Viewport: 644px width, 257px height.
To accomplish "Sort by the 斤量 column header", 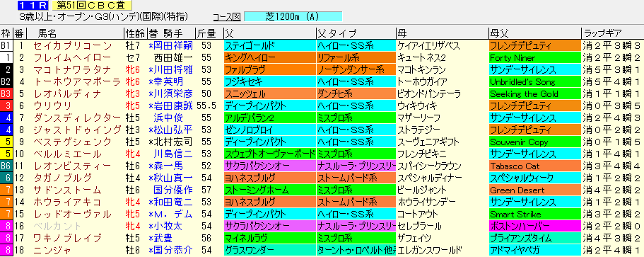I will (x=206, y=33).
